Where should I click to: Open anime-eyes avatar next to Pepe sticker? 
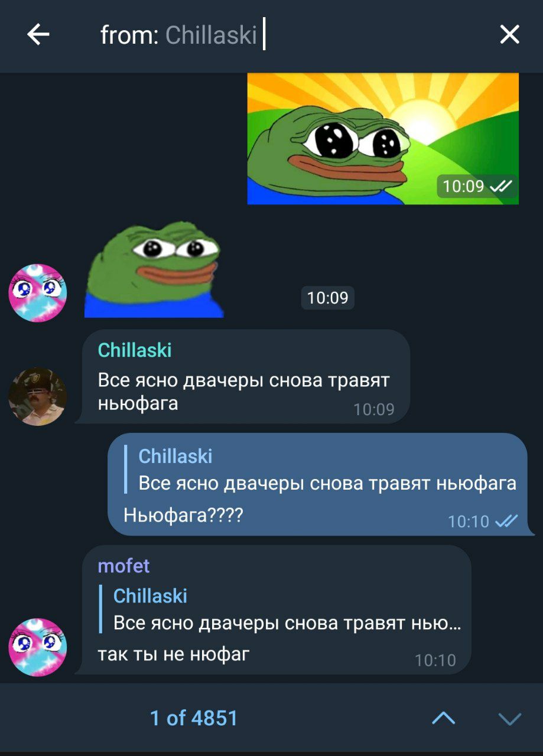pyautogui.click(x=38, y=293)
